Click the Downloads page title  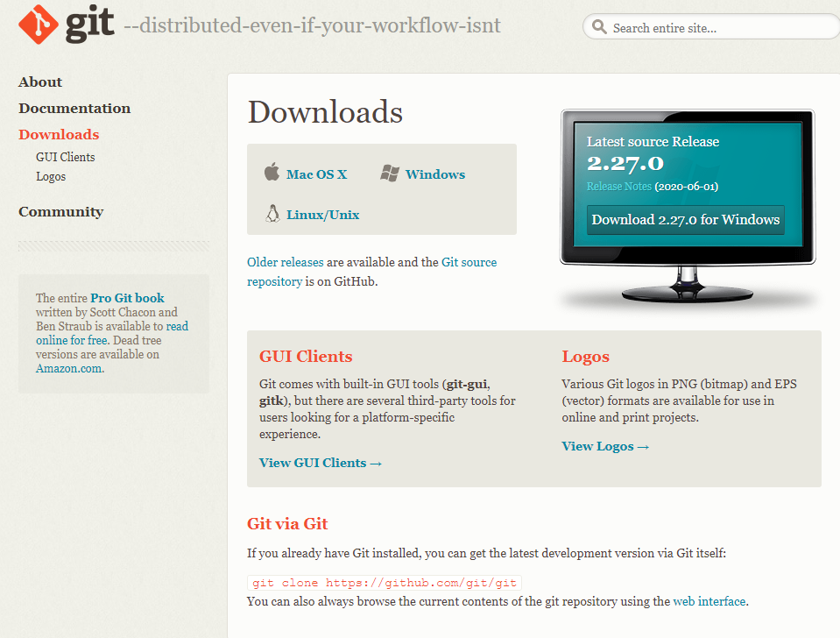pos(325,112)
